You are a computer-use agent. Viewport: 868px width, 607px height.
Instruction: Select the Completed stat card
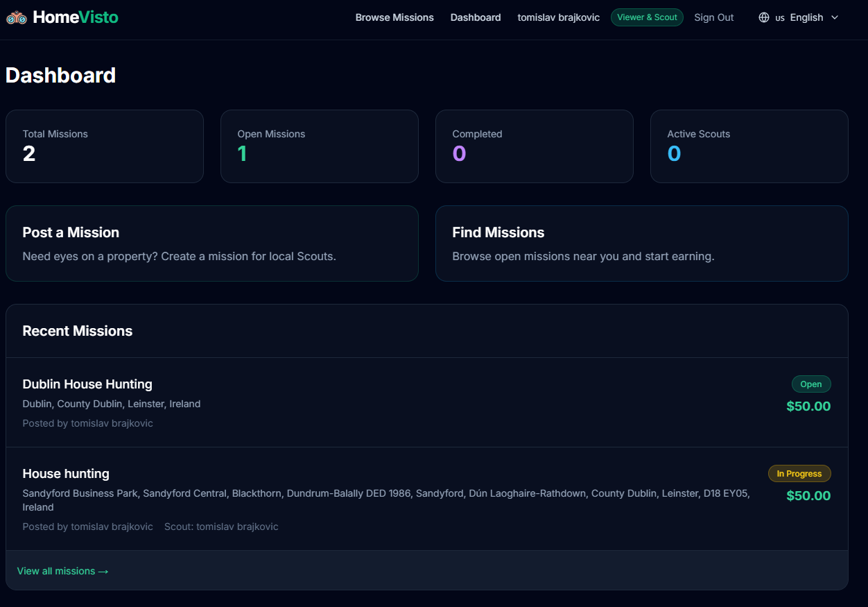click(534, 146)
